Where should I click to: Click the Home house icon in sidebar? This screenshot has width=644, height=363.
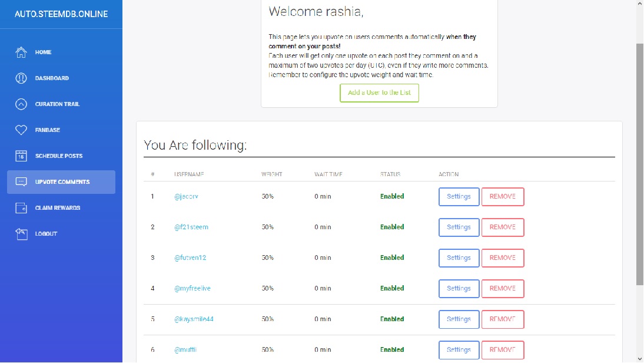21,52
